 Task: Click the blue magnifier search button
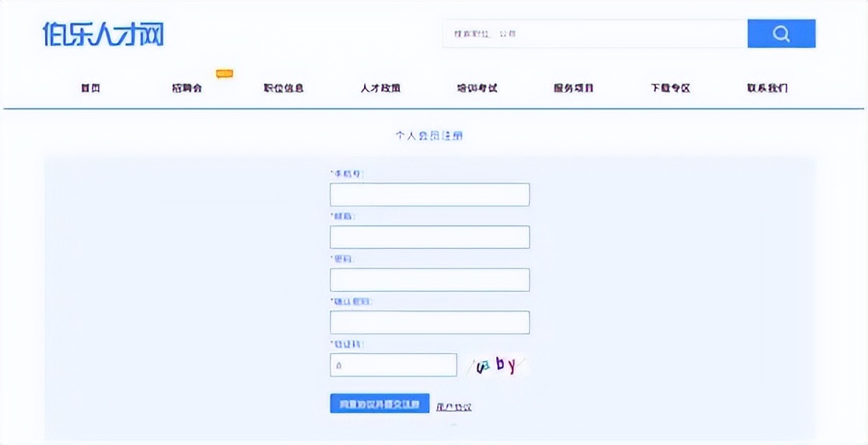pos(781,33)
